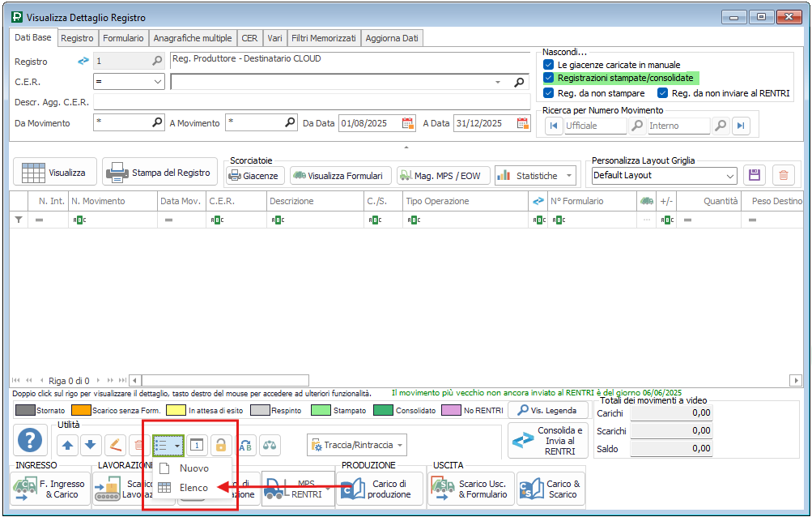Click the orange Scarico senza Form. swatch
This screenshot has width=812, height=517.
tap(81, 411)
